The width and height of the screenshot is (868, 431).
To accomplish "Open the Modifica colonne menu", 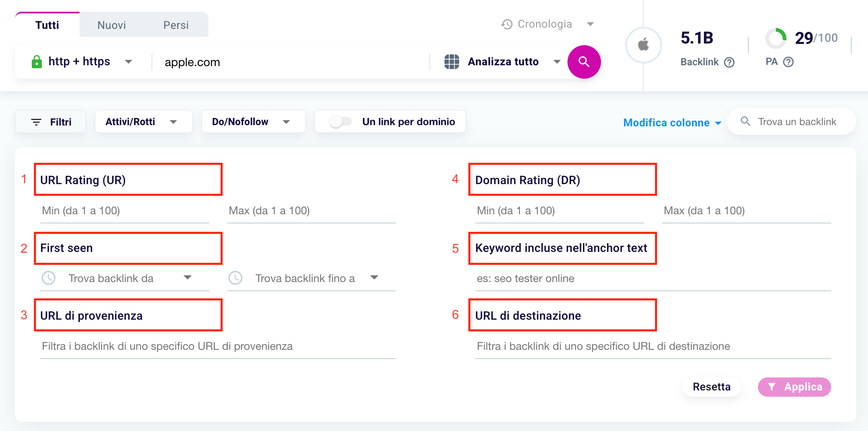I will (x=672, y=123).
